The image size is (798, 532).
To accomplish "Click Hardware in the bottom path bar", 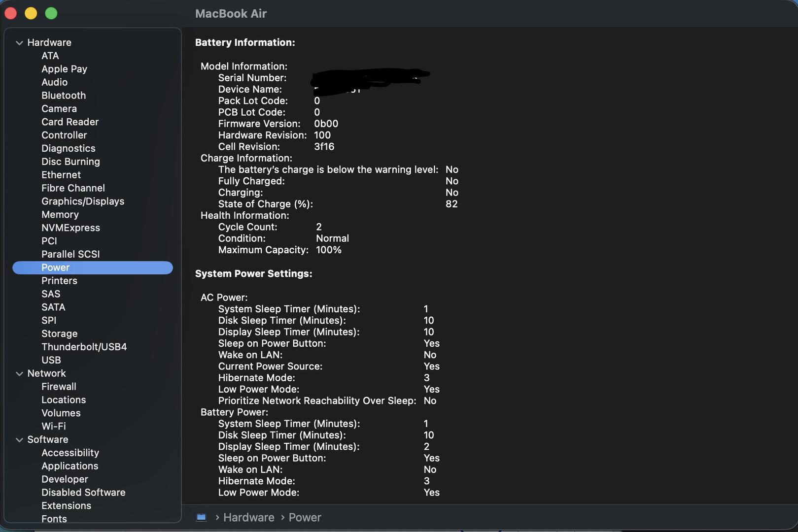I will tap(248, 517).
